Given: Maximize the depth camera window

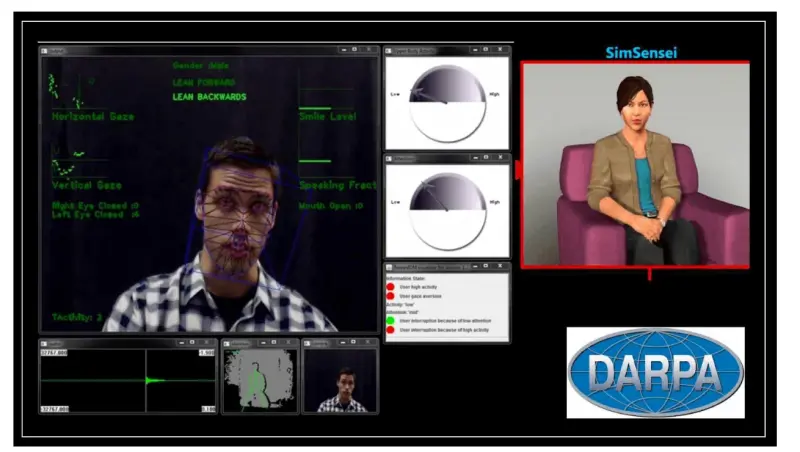Looking at the screenshot, I should (274, 342).
